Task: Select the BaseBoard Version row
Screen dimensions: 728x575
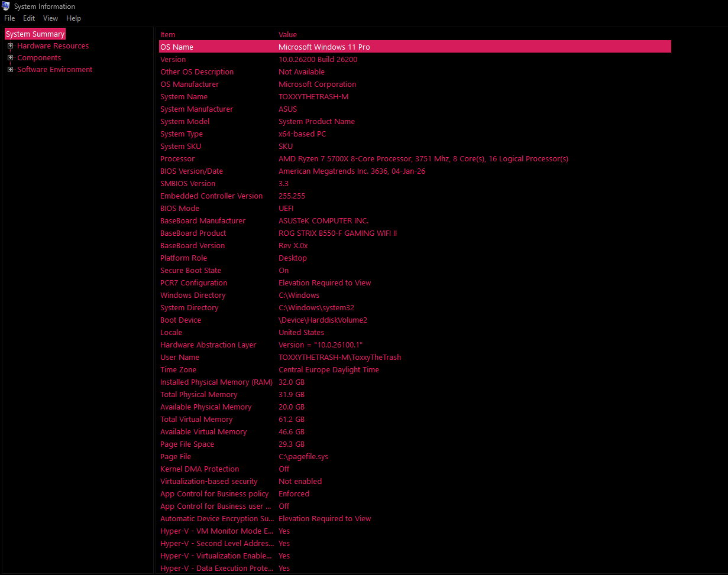Action: 415,246
